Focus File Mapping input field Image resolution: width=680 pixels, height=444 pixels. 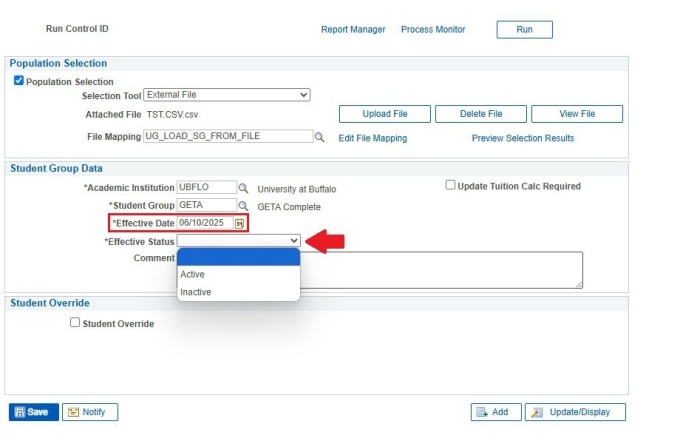pos(228,136)
